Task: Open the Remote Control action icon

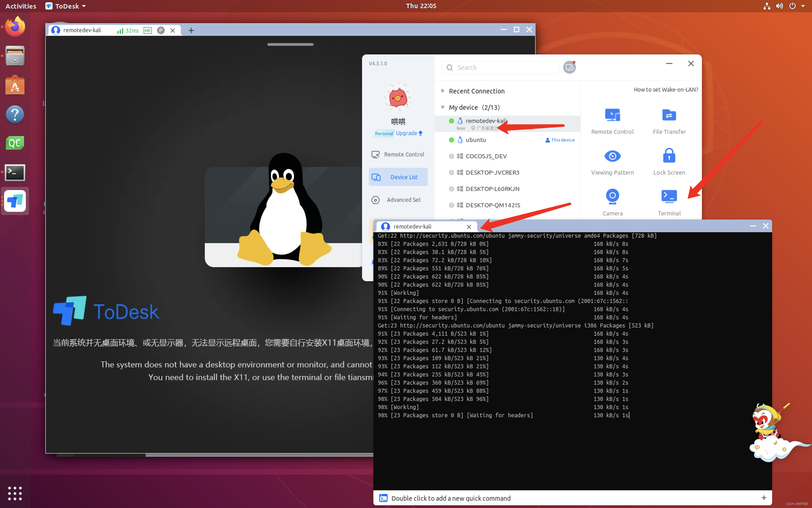Action: 612,115
